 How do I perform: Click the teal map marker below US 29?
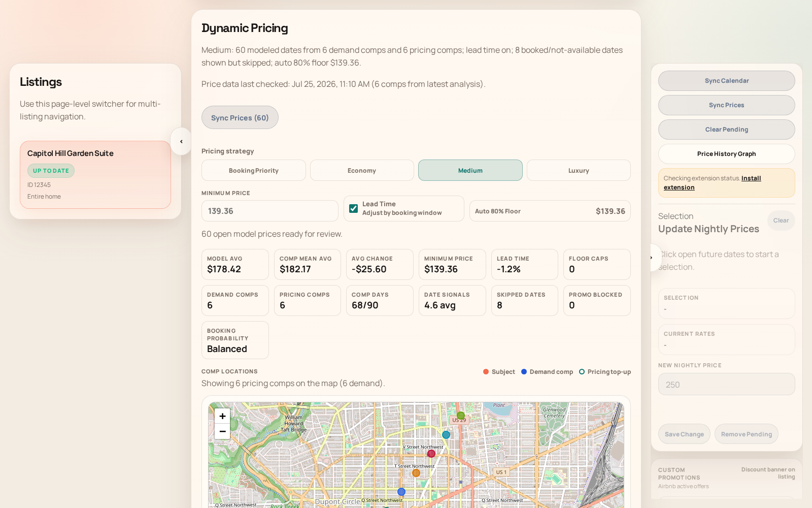pyautogui.click(x=446, y=435)
